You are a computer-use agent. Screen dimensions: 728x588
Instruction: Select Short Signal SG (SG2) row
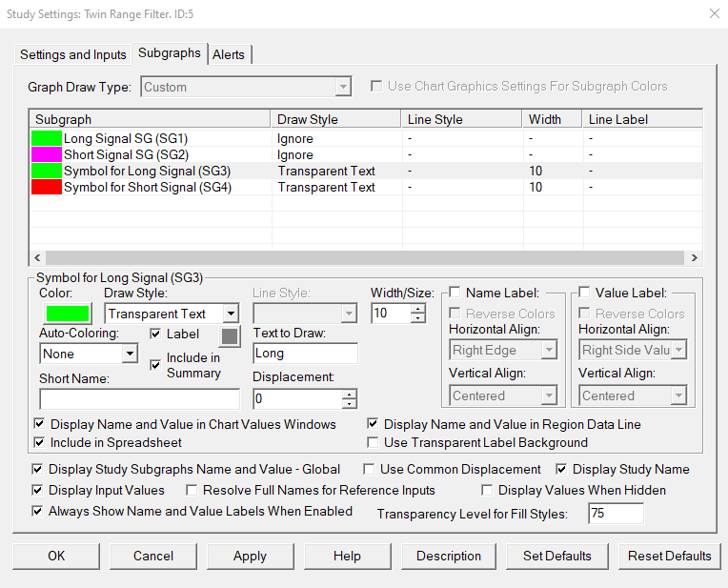click(x=126, y=154)
